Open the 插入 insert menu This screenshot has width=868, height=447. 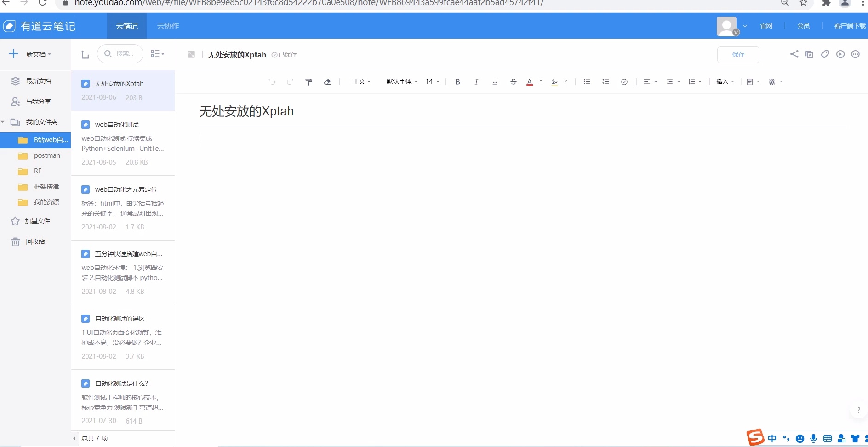tap(724, 81)
